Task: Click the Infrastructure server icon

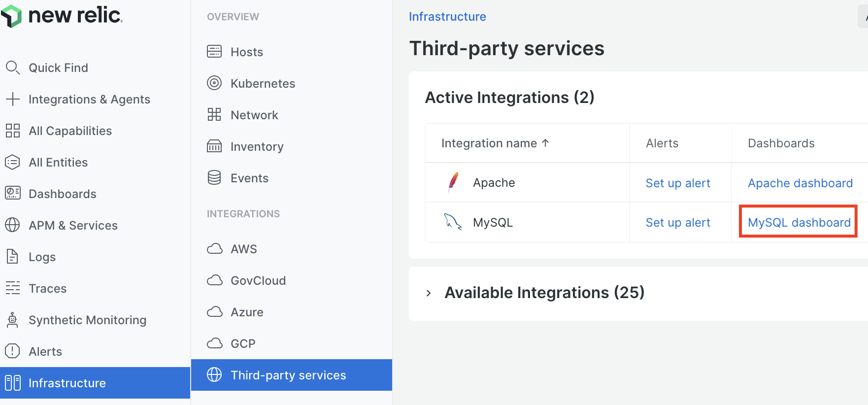Action: pos(13,383)
